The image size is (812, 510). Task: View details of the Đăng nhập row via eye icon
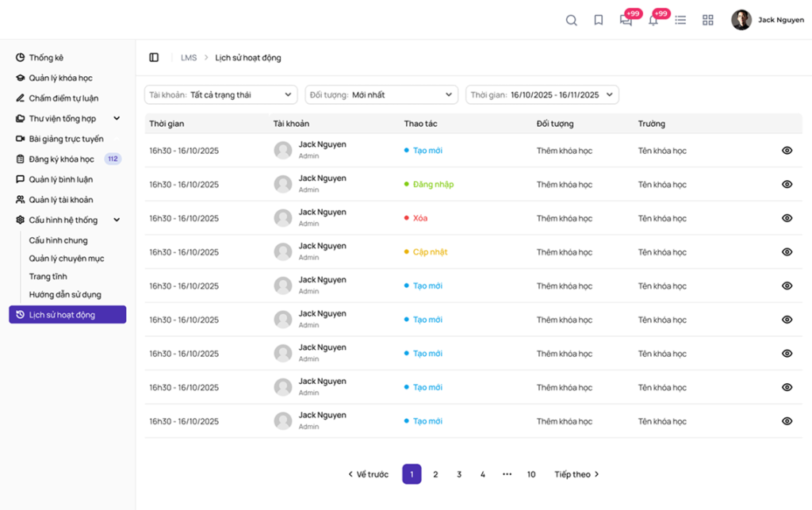(787, 184)
